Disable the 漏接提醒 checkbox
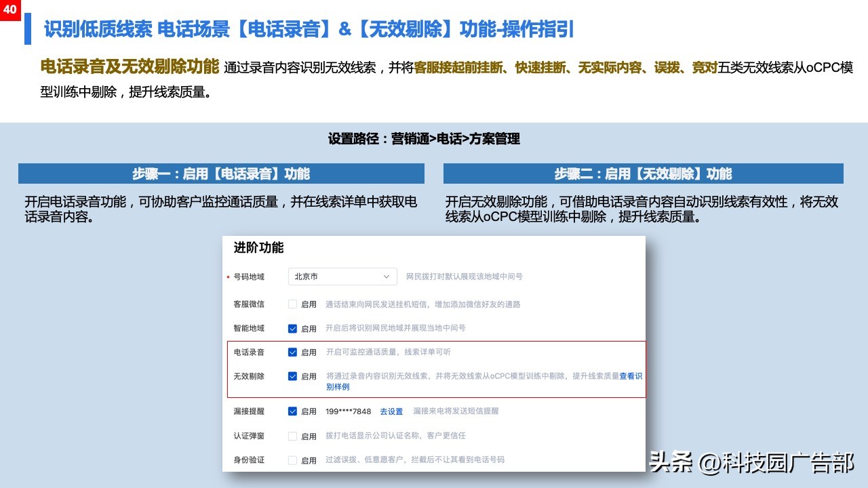Screen dimensions: 868x488 pos(292,411)
